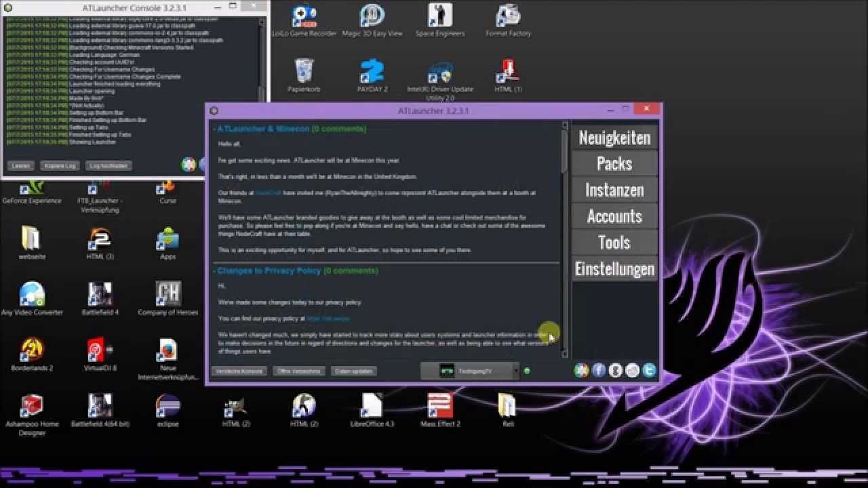Screen dimensions: 868x488
Task: Select the LibreOffice 4.3 desktop icon
Action: point(372,411)
